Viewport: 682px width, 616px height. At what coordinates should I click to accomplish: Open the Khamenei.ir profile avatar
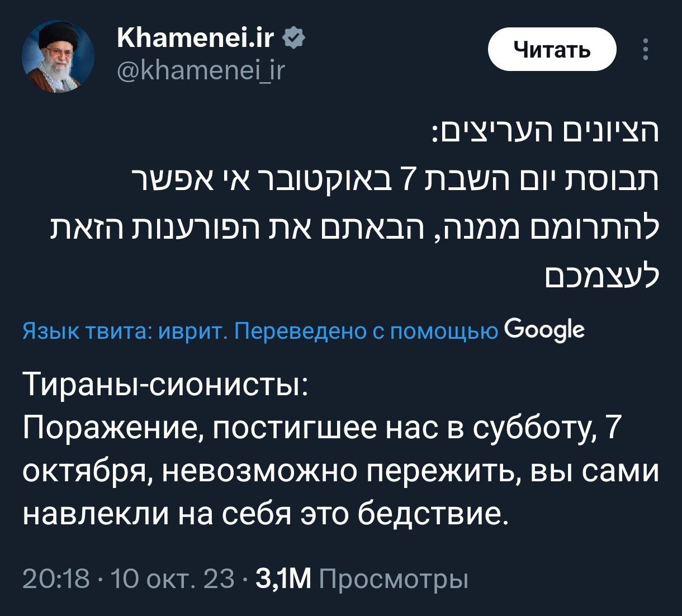click(x=58, y=56)
